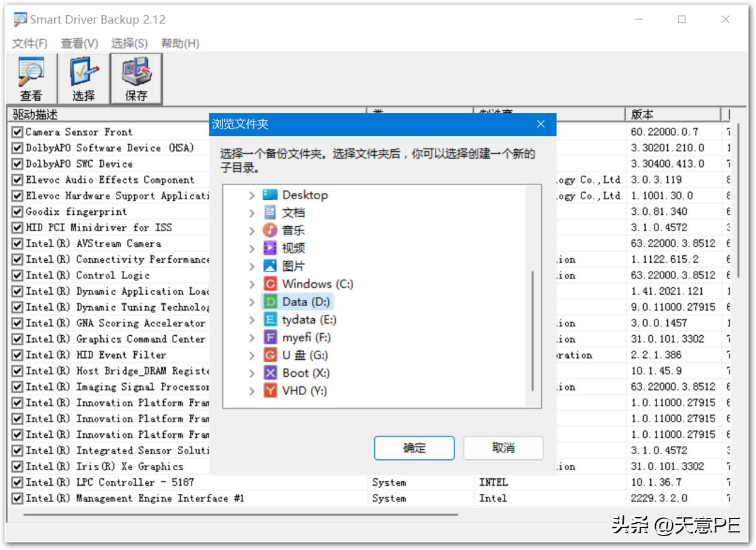Uncheck the Camera Sensor Front driver

(x=17, y=132)
